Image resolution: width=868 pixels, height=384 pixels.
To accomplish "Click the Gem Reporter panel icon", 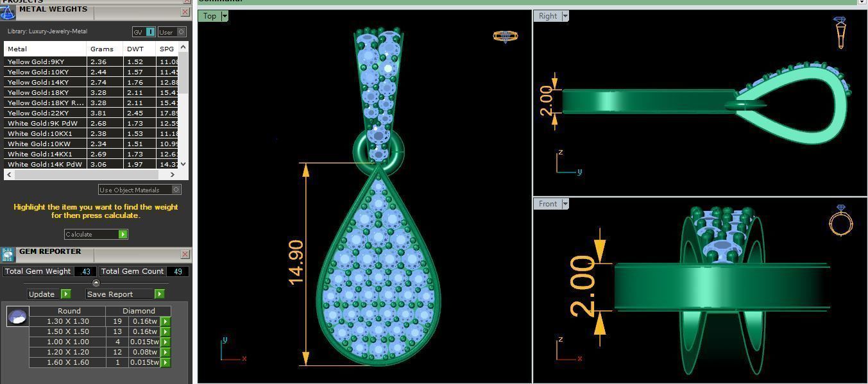I will 8,255.
